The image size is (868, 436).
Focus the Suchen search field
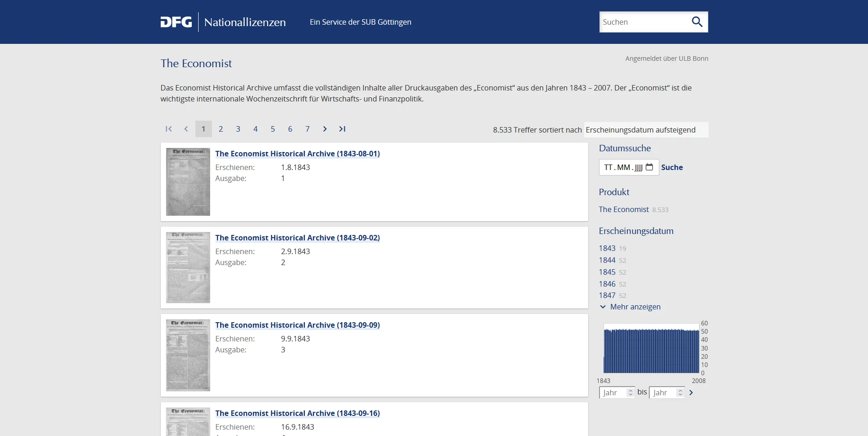pos(643,22)
